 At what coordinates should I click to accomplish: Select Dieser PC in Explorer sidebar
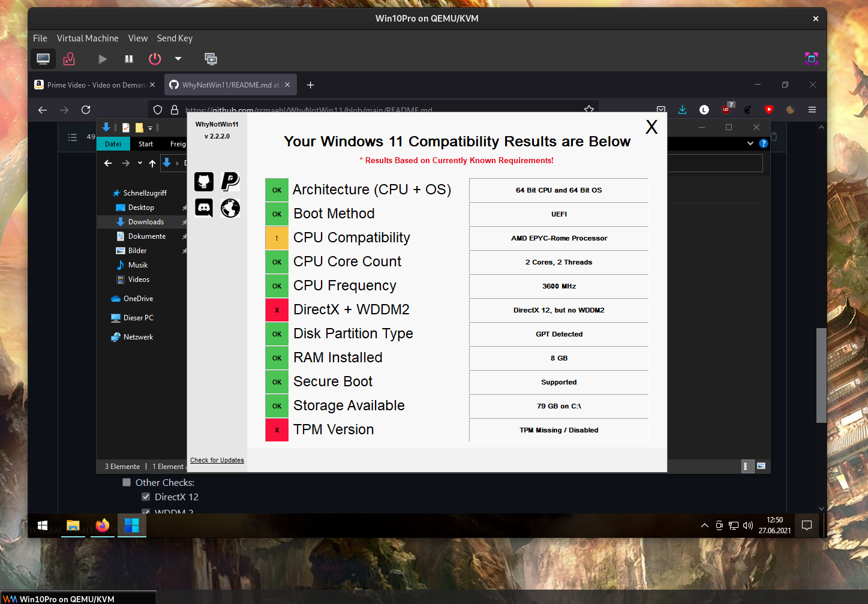point(138,318)
